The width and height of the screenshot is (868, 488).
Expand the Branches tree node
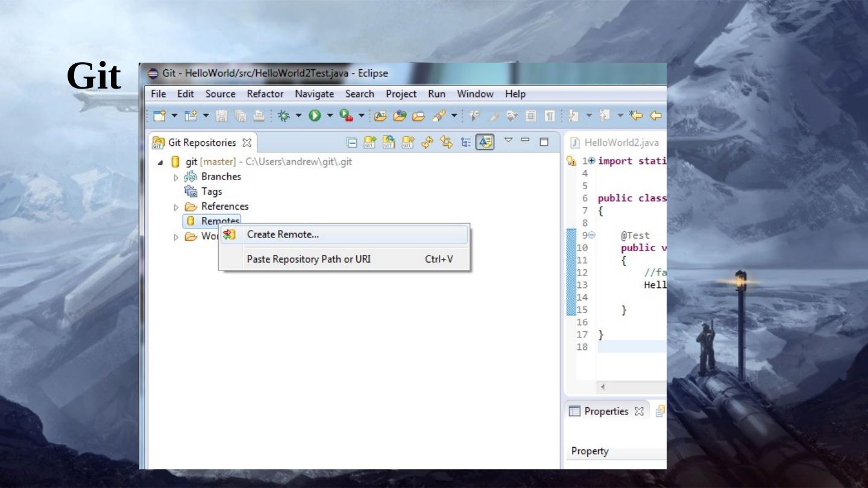(176, 177)
